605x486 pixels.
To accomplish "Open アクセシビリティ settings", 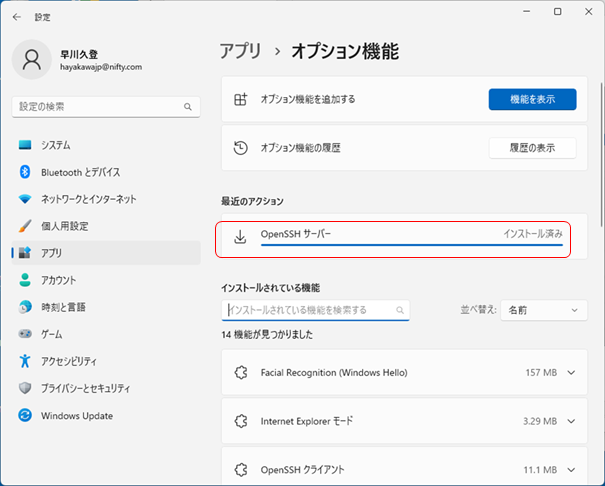I will pos(69,361).
